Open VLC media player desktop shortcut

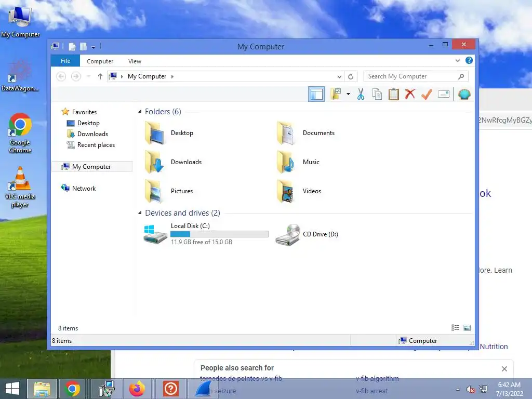20,187
